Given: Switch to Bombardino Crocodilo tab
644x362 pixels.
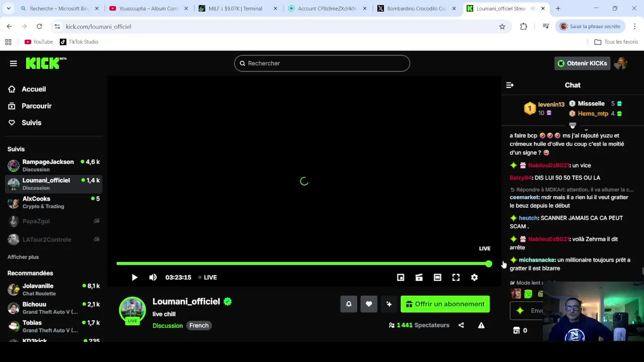Looking at the screenshot, I should [417, 9].
